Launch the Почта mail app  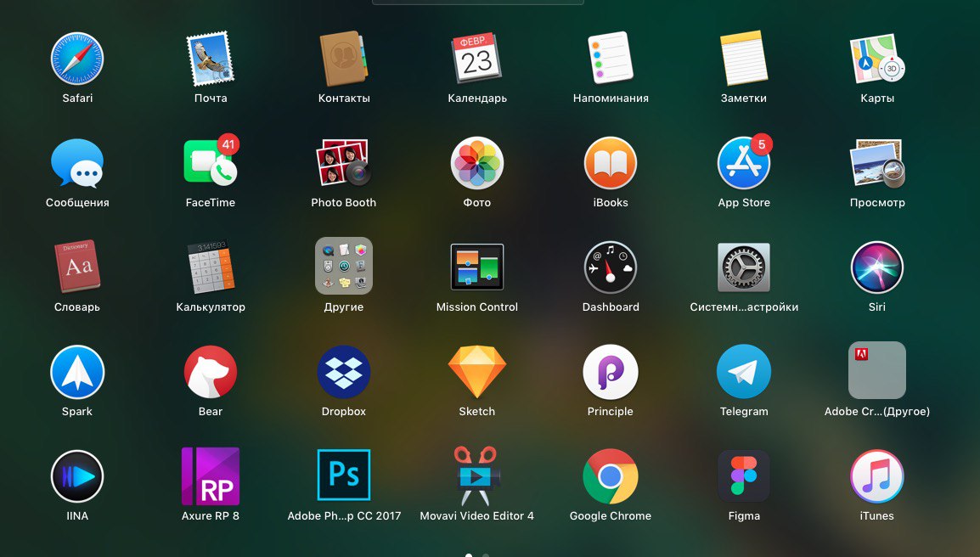(210, 59)
